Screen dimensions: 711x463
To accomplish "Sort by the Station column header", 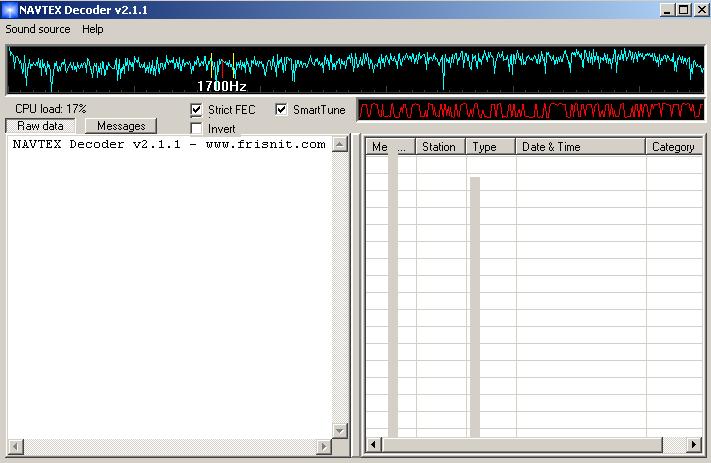I will (440, 147).
